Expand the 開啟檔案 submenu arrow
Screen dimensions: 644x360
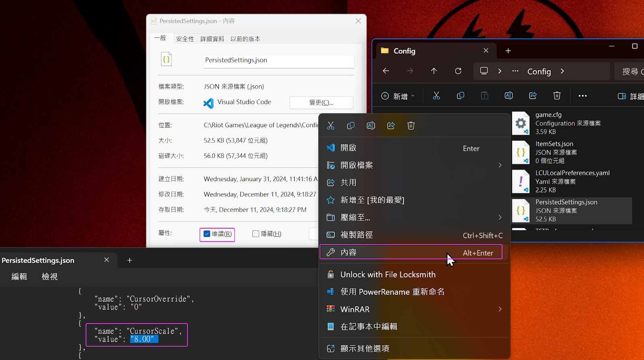point(500,165)
